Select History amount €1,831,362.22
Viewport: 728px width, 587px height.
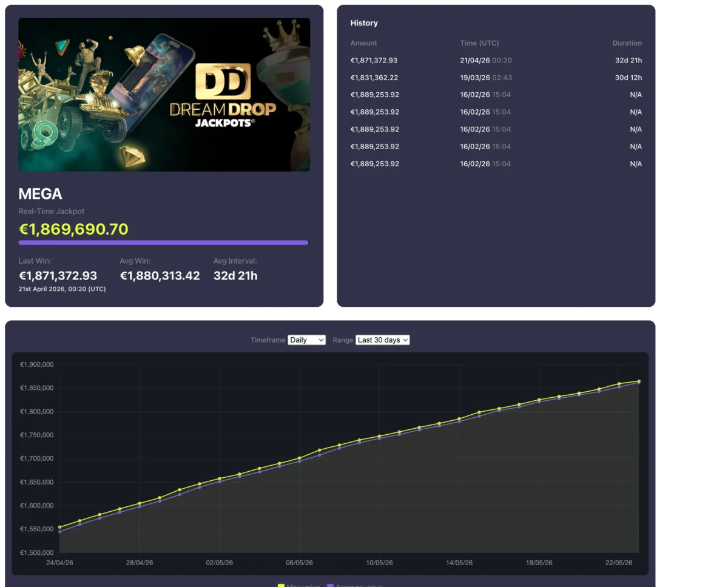(374, 78)
